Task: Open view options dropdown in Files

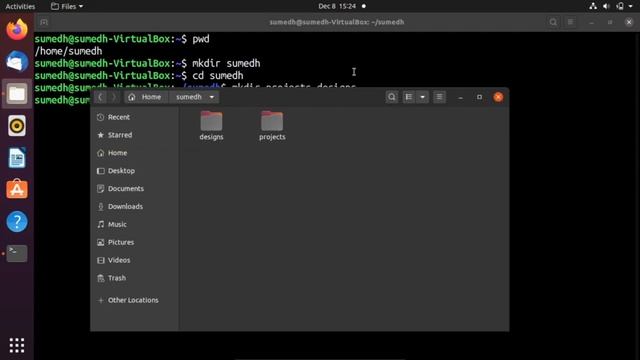Action: click(422, 97)
